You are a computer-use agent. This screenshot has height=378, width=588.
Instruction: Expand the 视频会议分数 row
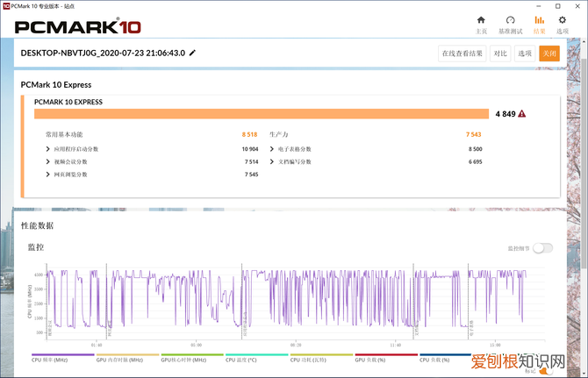(48, 161)
